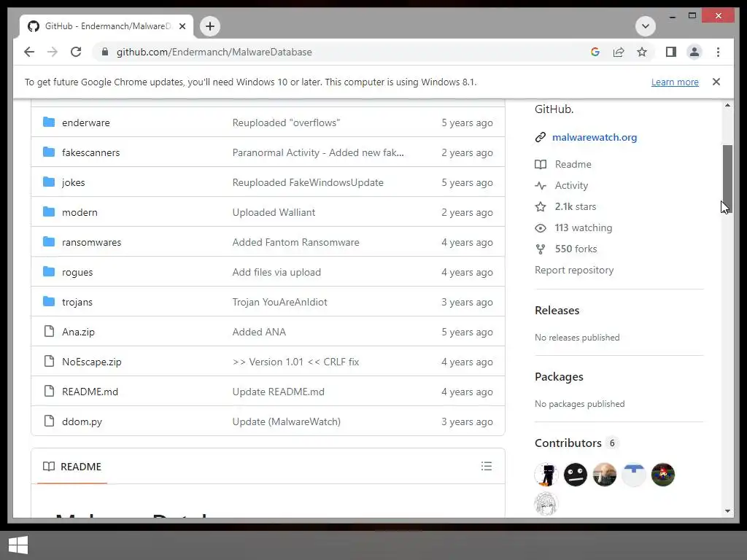The image size is (747, 560).
Task: Toggle the Chrome side panel icon
Action: (x=671, y=52)
